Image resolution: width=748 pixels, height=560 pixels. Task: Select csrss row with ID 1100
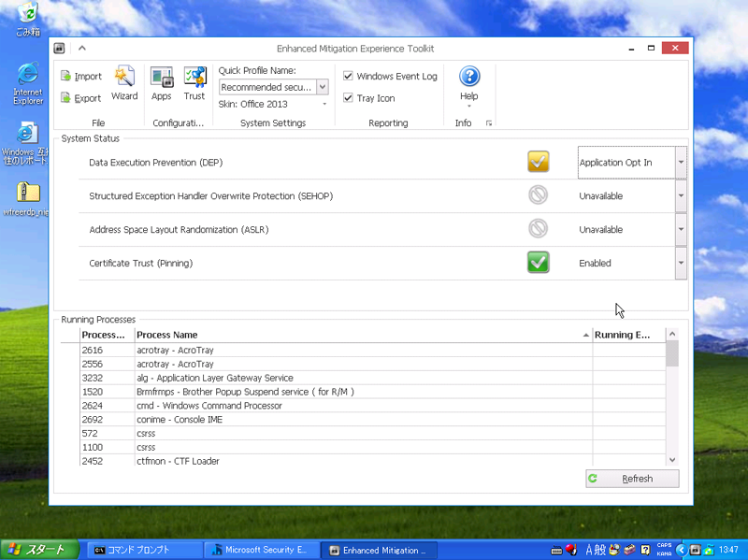[373, 447]
